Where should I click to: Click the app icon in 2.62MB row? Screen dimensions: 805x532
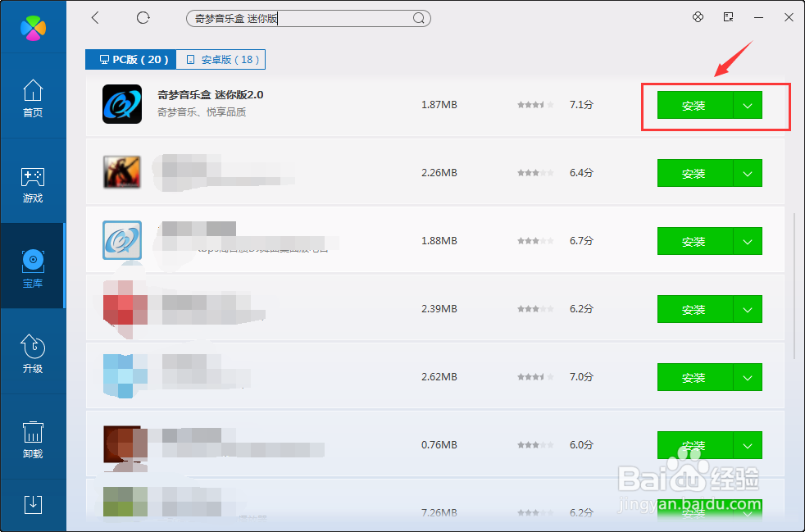(125, 376)
